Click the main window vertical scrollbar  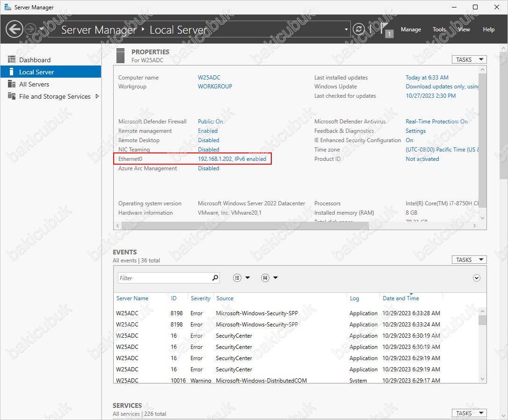(x=503, y=115)
